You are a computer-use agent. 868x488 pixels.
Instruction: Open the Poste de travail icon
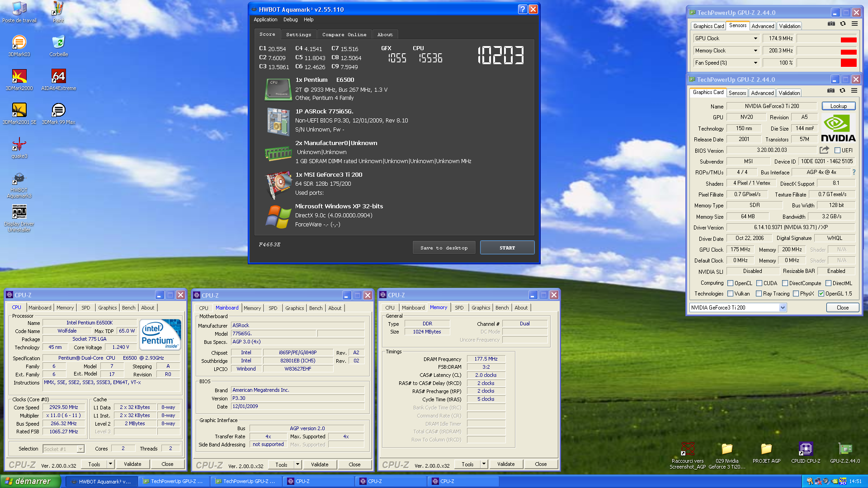tap(19, 12)
